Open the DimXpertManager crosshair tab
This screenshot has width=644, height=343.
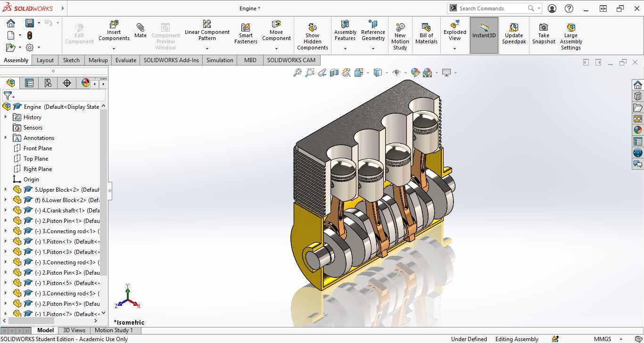(67, 83)
